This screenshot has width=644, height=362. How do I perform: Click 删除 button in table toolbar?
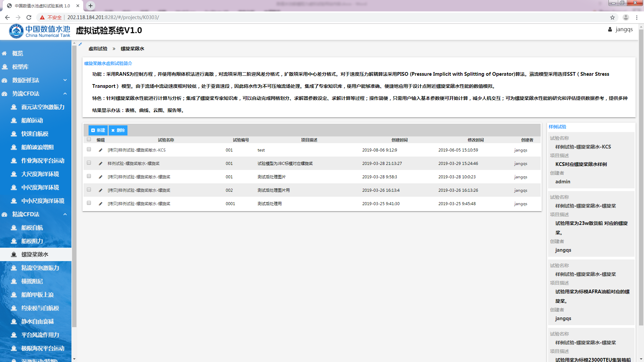click(x=118, y=130)
